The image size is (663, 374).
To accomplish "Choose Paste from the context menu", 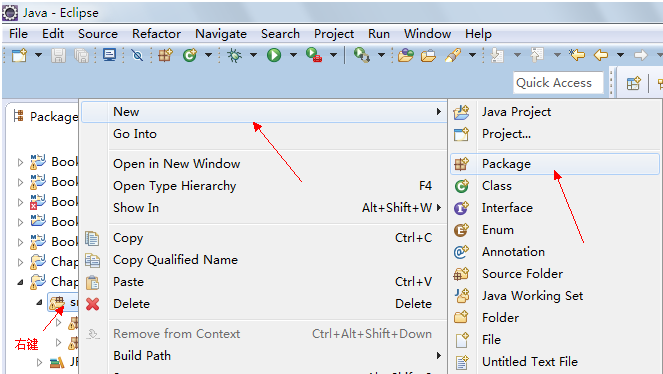I will pyautogui.click(x=264, y=282).
